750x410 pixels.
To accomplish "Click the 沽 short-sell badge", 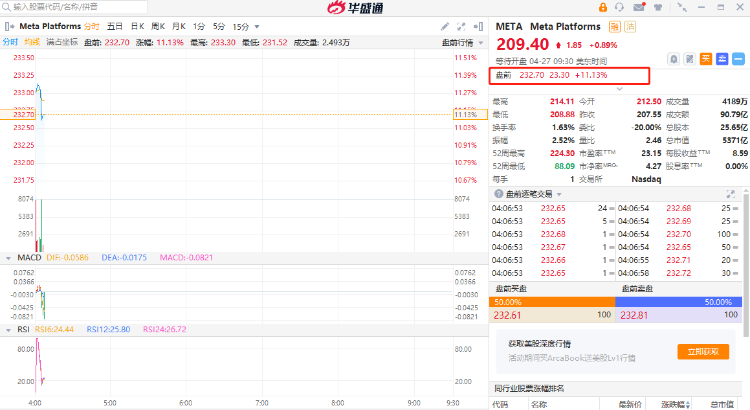I will [x=630, y=27].
